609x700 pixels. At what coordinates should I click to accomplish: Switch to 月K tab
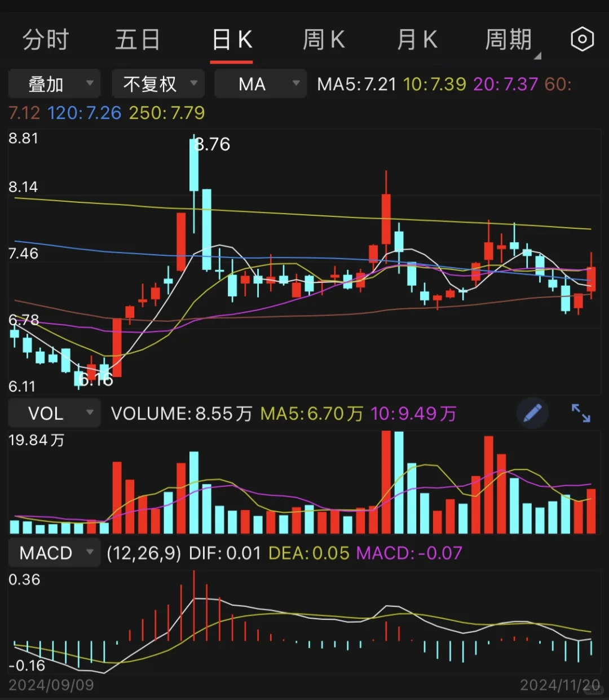[x=417, y=40]
